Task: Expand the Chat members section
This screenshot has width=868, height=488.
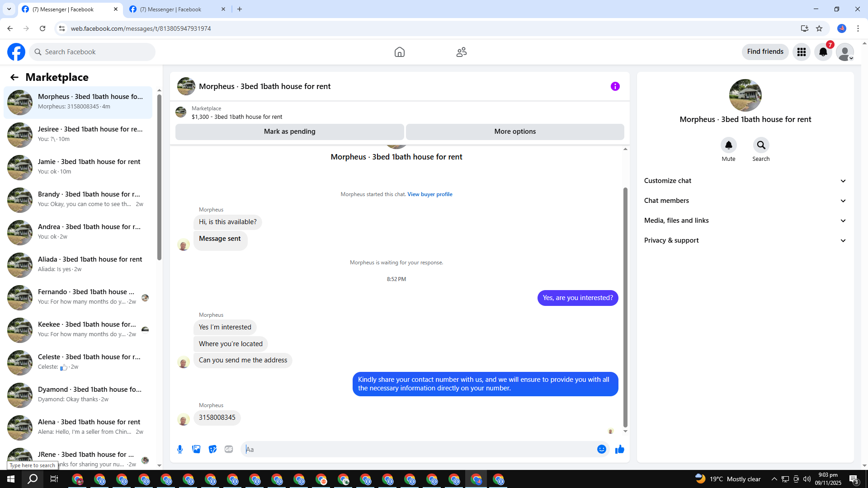Action: click(x=745, y=201)
